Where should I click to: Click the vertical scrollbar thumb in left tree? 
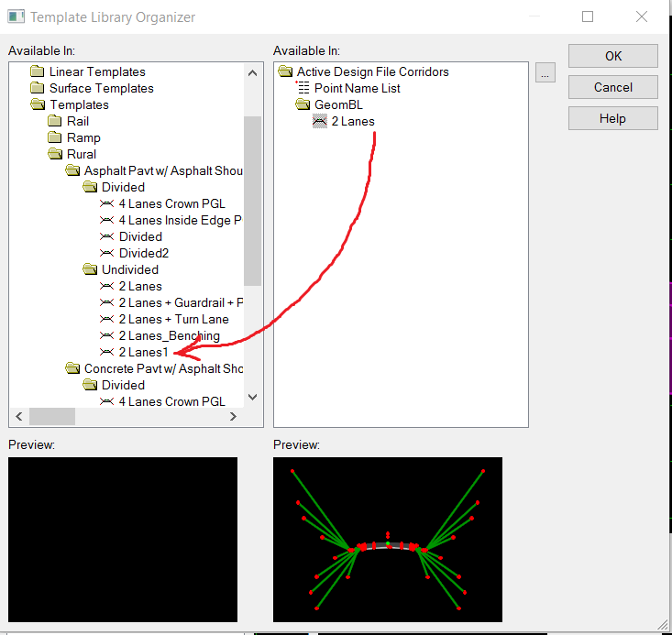pyautogui.click(x=252, y=201)
